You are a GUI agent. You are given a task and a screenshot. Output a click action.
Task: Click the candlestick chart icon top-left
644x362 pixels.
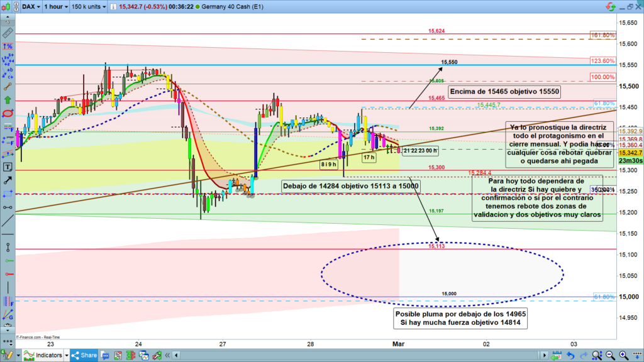click(x=6, y=6)
